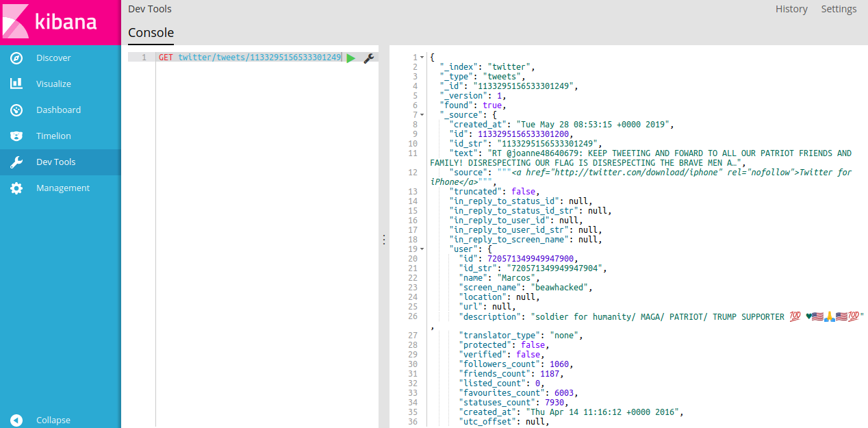The width and height of the screenshot is (868, 428).
Task: Select Dev Tools in sidebar
Action: (55, 162)
